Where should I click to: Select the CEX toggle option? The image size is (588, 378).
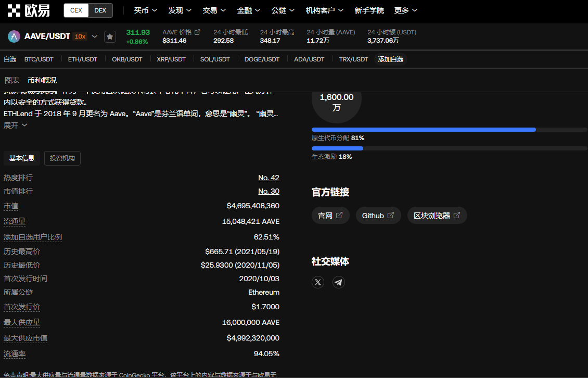tap(76, 10)
